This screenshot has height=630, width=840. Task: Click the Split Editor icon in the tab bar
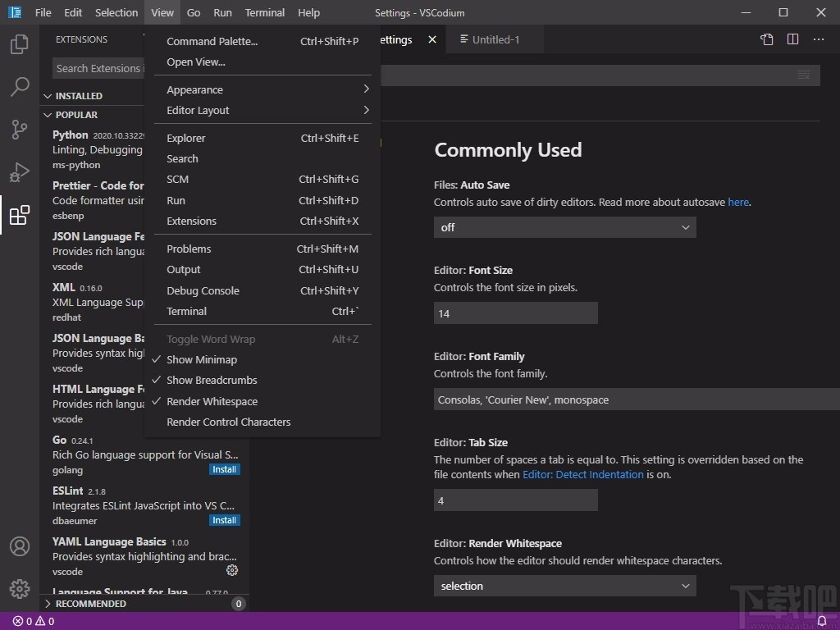coord(792,39)
